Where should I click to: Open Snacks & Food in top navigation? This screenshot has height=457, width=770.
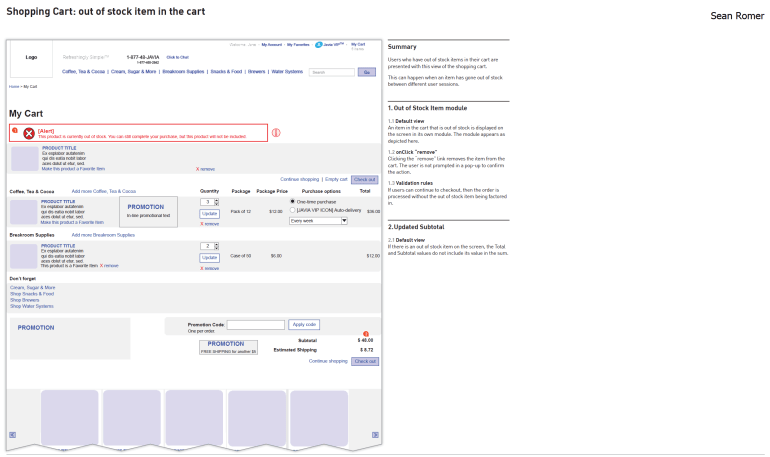click(x=226, y=72)
